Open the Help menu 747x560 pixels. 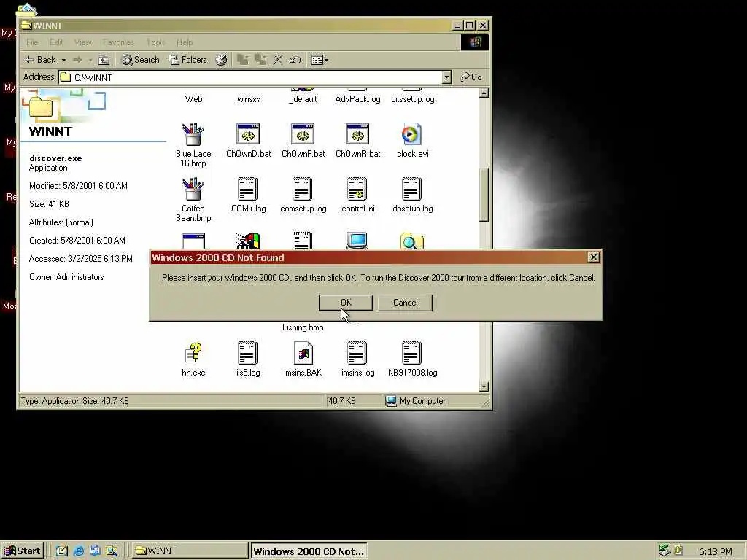pos(185,42)
